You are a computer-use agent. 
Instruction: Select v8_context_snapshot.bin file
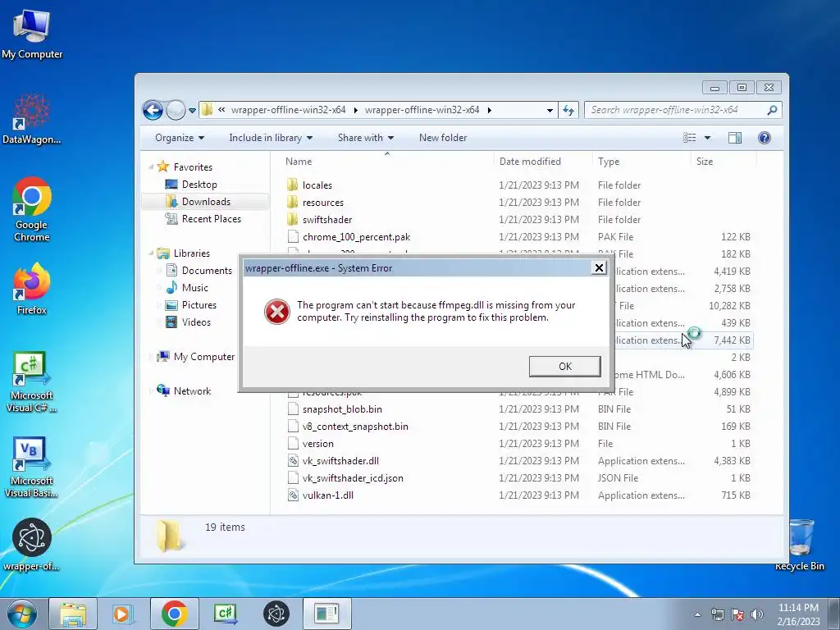coord(354,427)
